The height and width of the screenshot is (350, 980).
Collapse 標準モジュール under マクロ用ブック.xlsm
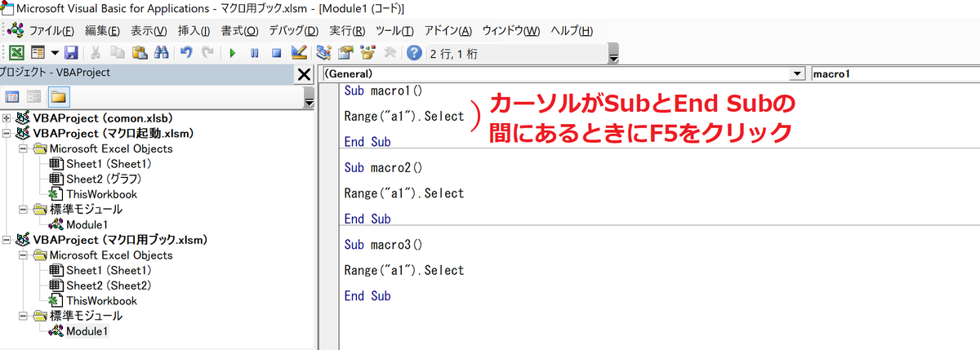pos(24,316)
